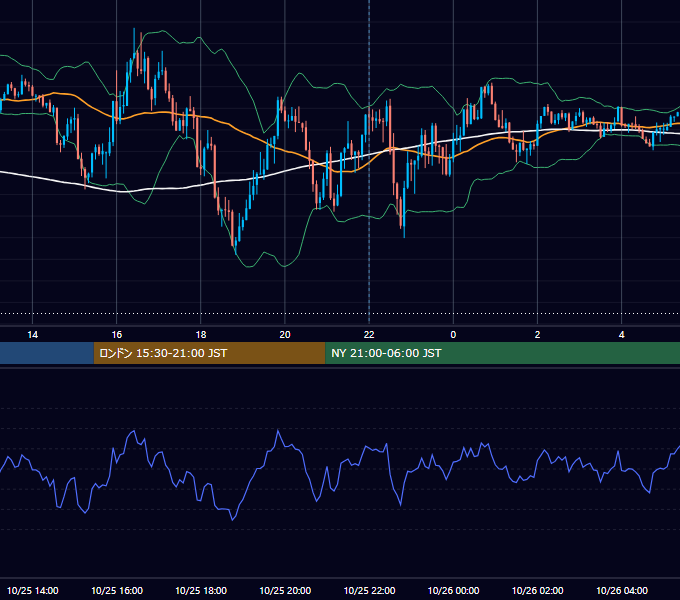Click the 10/26 02:00 date label
This screenshot has height=600, width=680.
(x=537, y=590)
